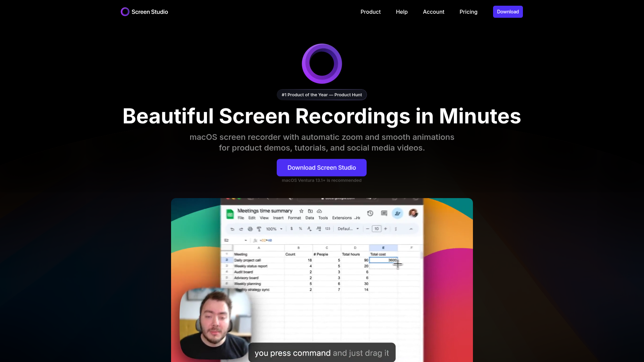Click the currency format dollar icon
Viewport: 644px width, 362px height.
(x=291, y=229)
